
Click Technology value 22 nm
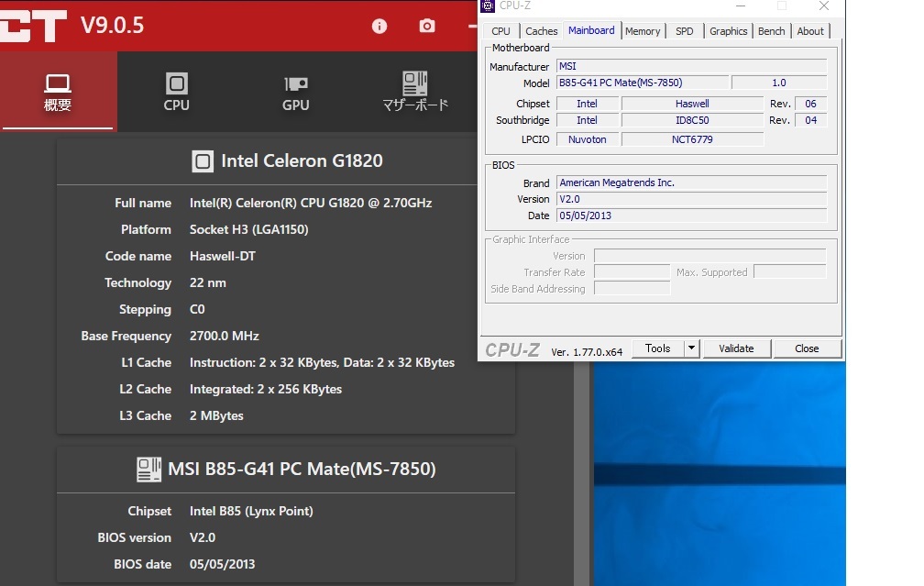pyautogui.click(x=207, y=282)
